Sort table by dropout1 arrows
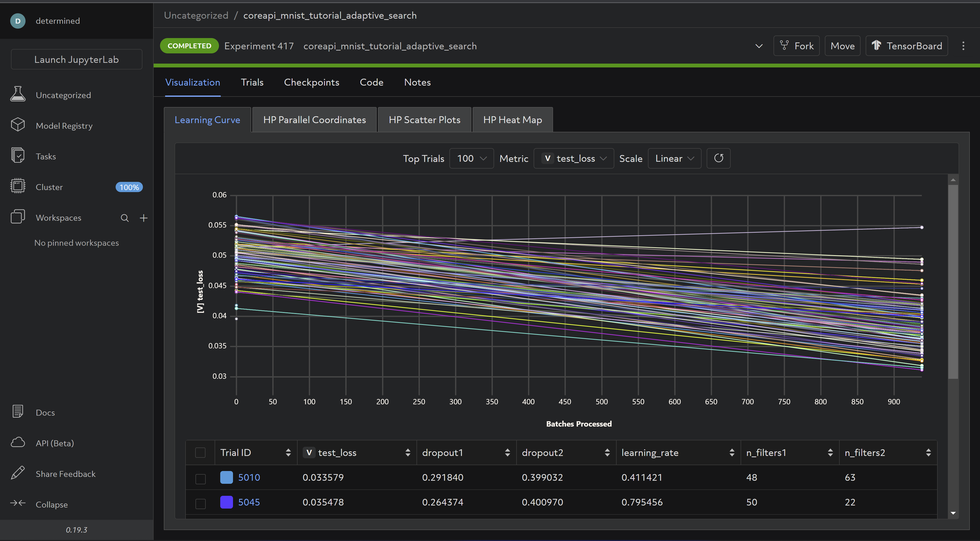Image resolution: width=980 pixels, height=541 pixels. (507, 453)
